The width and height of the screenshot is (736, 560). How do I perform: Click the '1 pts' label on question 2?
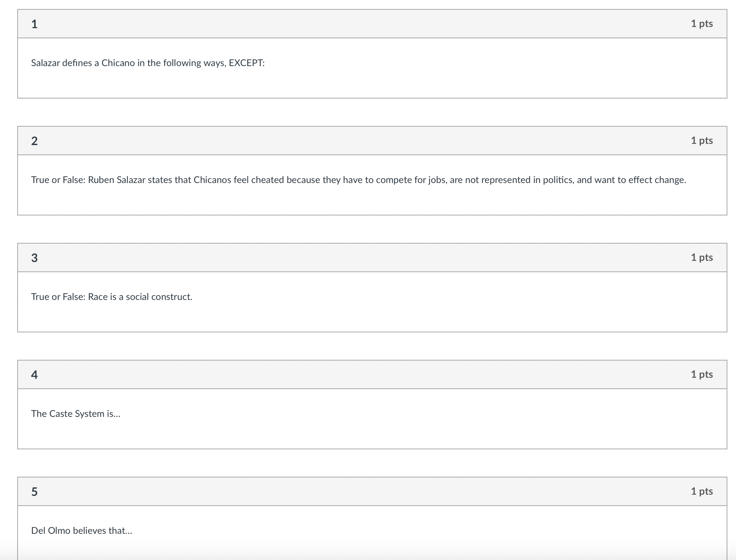pos(702,141)
